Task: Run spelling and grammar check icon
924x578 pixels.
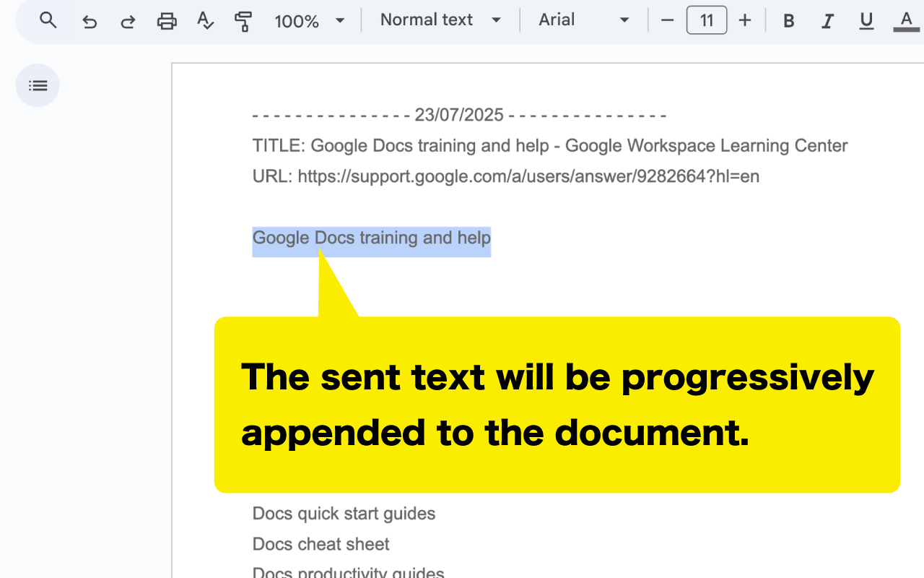Action: tap(206, 21)
